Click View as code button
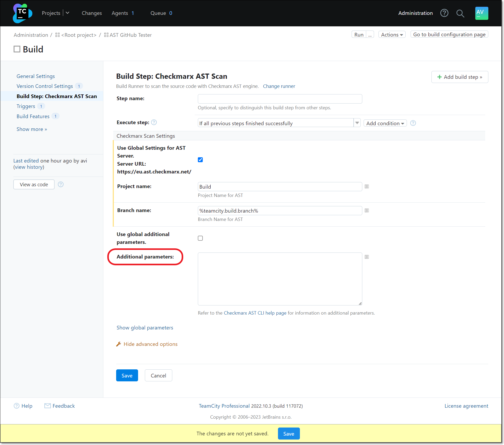This screenshot has height=445, width=504. (34, 184)
